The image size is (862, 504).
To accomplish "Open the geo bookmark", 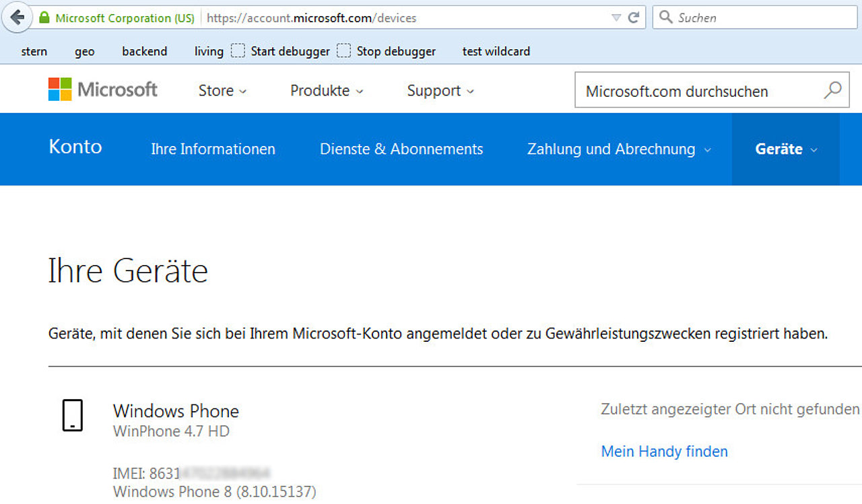I will point(85,51).
